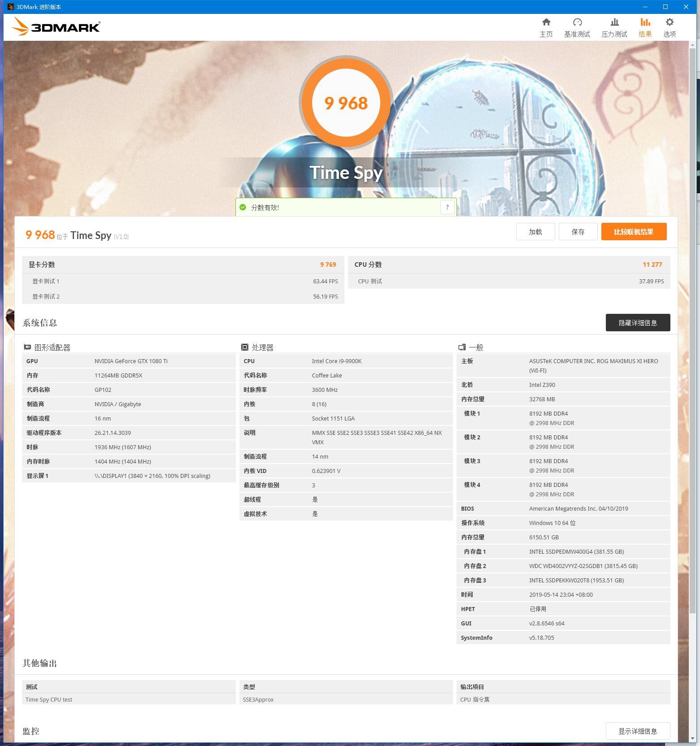
Task: Click the GP102 code name value
Action: pos(103,390)
